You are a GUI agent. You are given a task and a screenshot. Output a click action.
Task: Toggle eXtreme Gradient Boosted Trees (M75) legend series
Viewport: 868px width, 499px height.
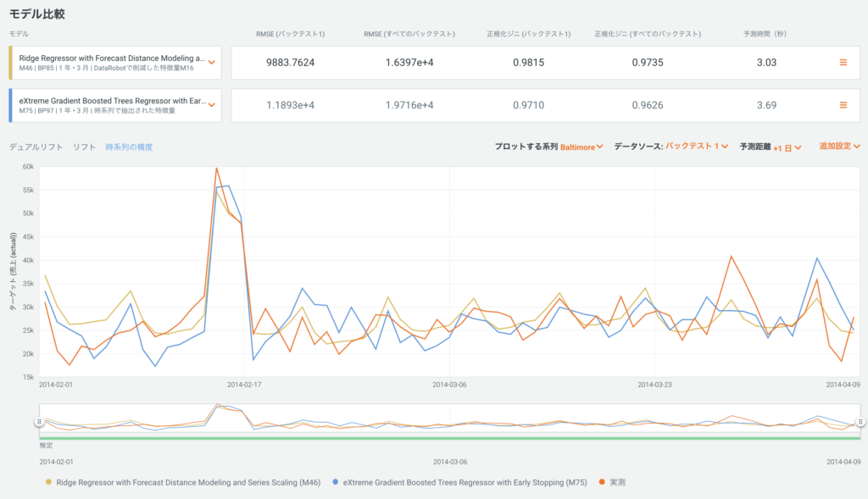pos(466,482)
